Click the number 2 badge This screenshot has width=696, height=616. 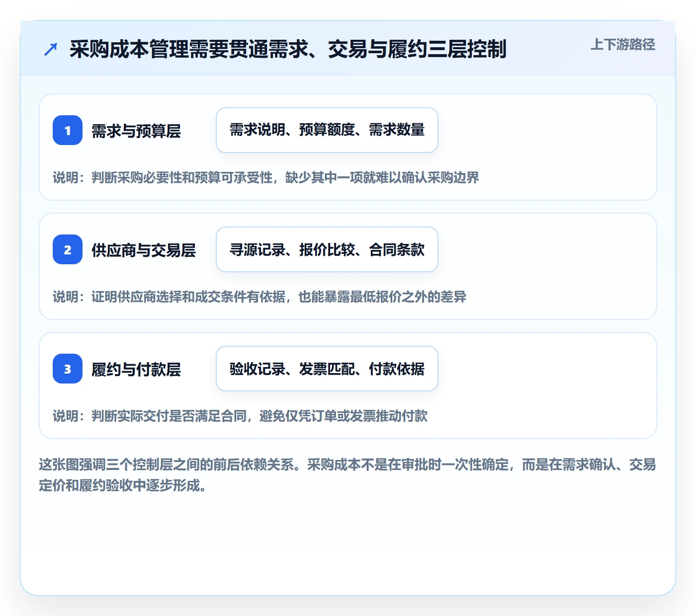tap(68, 249)
